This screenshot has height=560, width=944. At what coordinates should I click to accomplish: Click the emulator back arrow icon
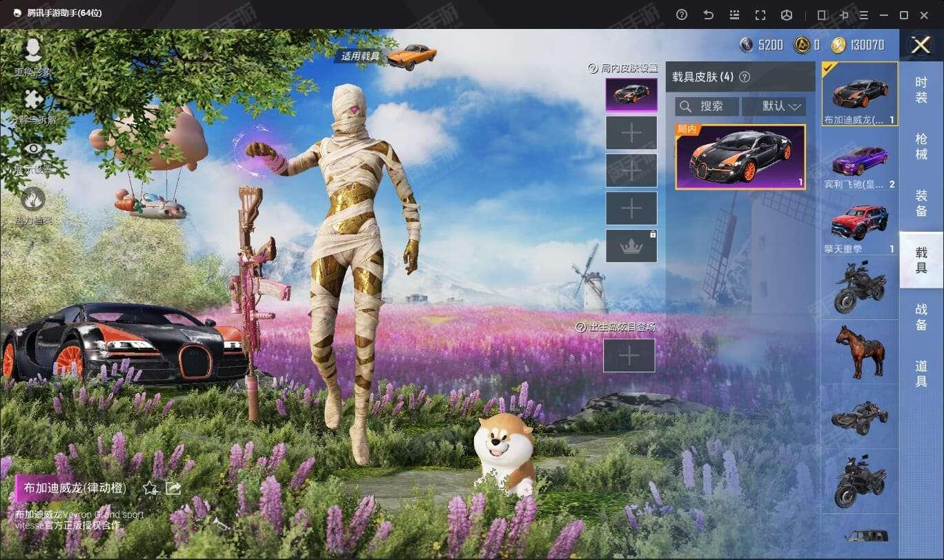point(708,14)
